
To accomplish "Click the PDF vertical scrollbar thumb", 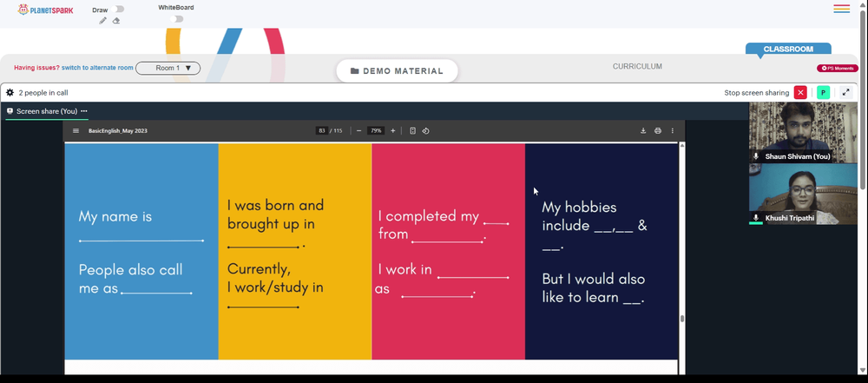I will click(682, 318).
